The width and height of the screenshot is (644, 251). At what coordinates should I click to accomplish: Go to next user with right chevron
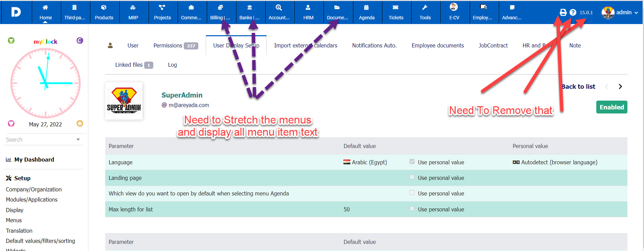(x=620, y=87)
